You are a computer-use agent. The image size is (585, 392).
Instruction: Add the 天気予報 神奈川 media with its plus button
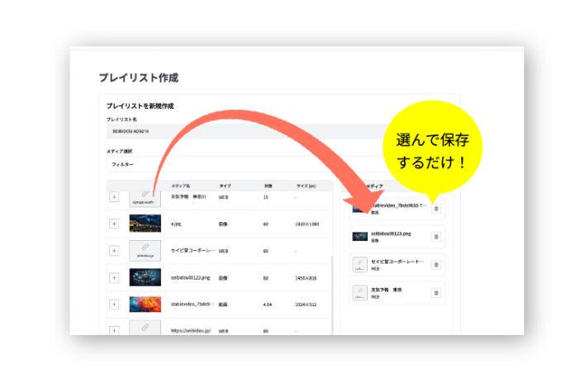point(114,196)
